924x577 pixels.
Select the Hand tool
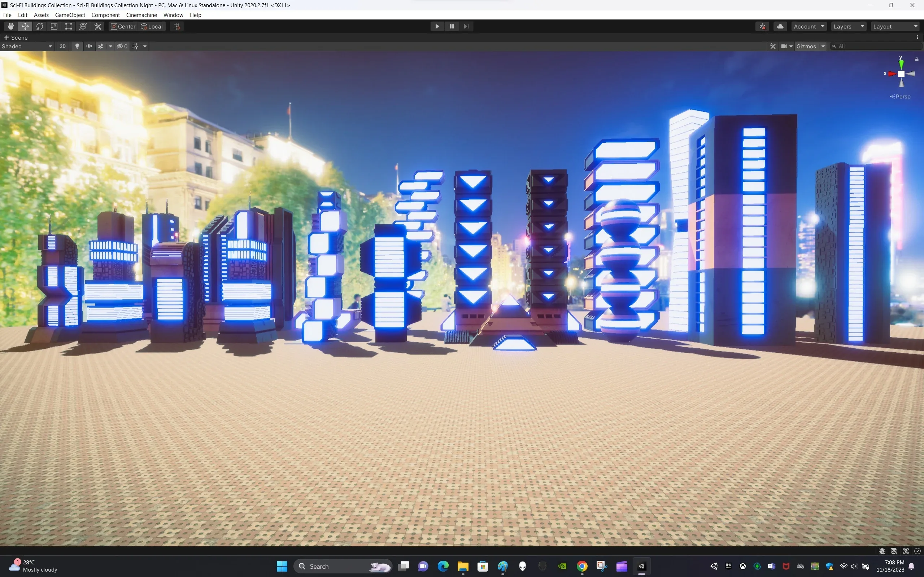(x=11, y=26)
